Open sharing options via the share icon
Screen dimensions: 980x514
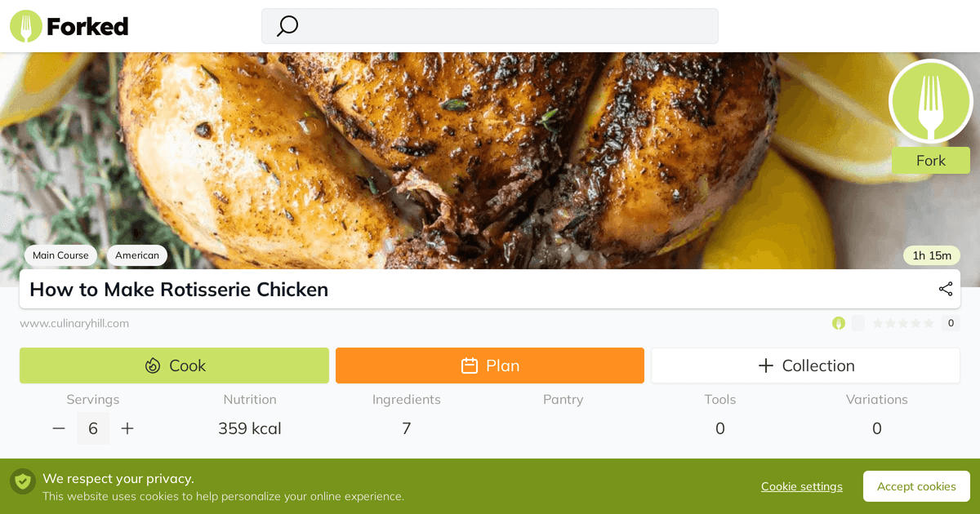[945, 289]
